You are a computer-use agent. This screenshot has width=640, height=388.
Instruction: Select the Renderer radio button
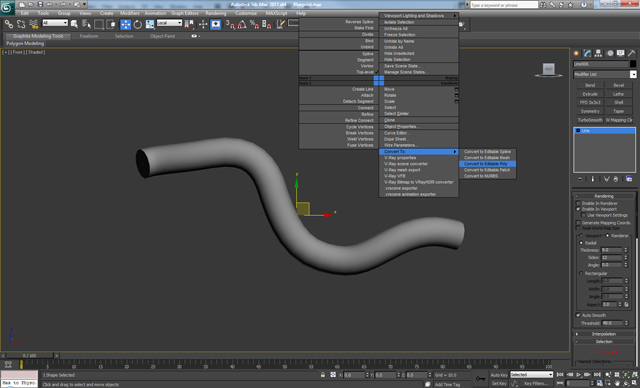pos(607,235)
